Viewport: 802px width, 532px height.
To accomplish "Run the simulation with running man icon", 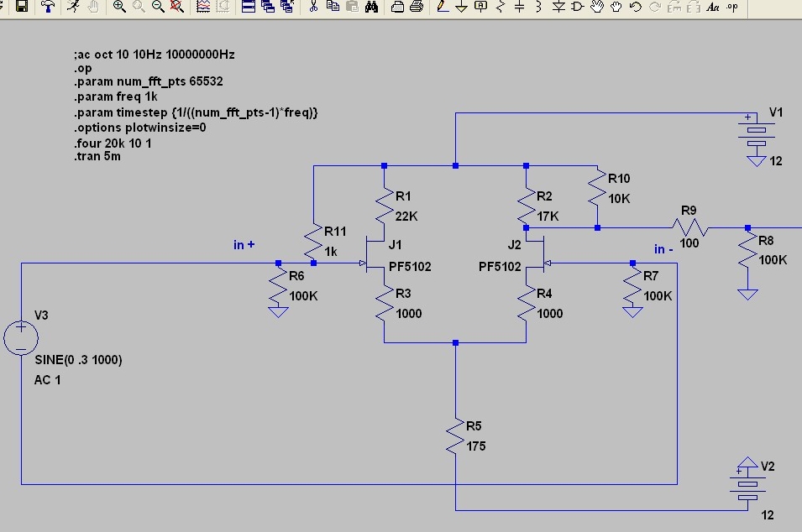I will click(x=74, y=6).
